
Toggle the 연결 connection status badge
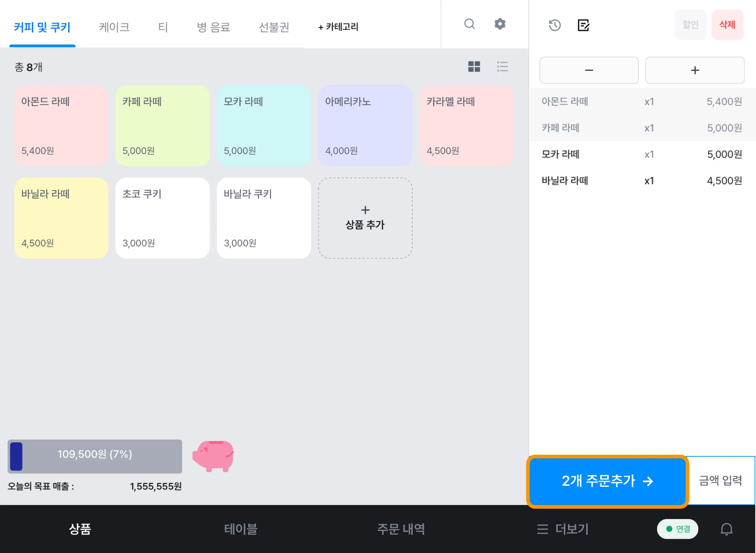[x=677, y=529]
